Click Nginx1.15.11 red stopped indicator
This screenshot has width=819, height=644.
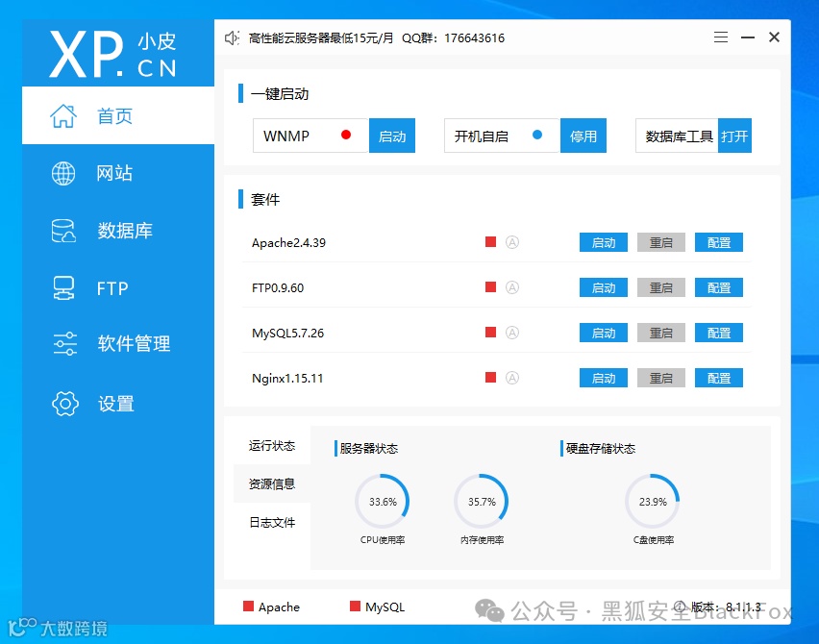490,377
